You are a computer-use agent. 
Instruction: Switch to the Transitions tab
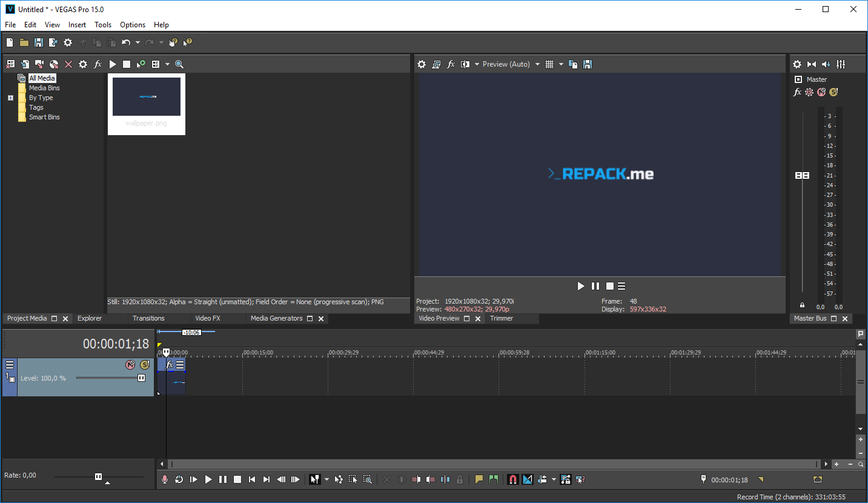click(148, 318)
